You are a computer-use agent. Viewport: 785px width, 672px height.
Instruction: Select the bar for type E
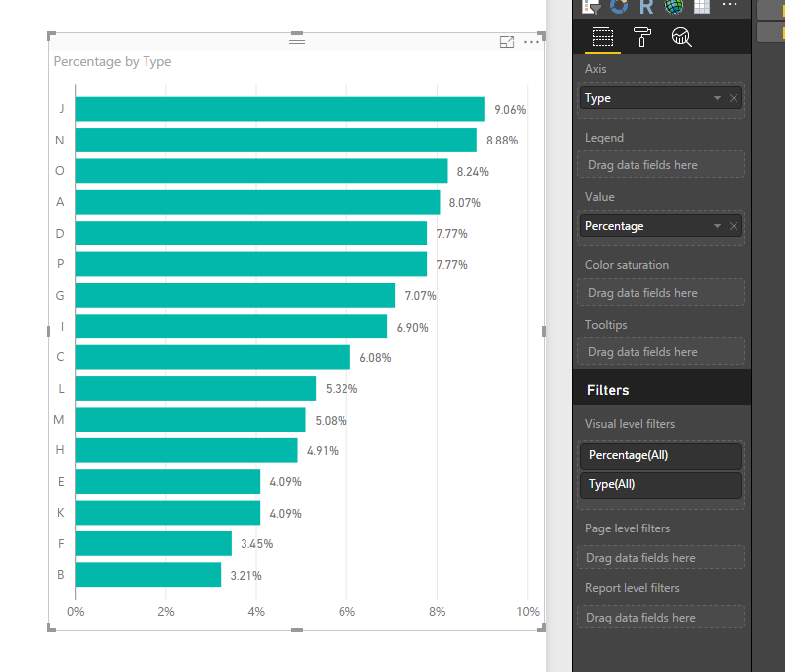point(168,481)
